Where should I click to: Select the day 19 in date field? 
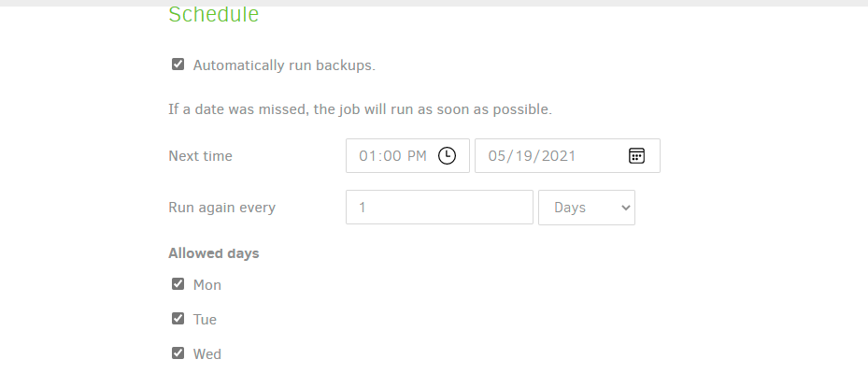[521, 156]
